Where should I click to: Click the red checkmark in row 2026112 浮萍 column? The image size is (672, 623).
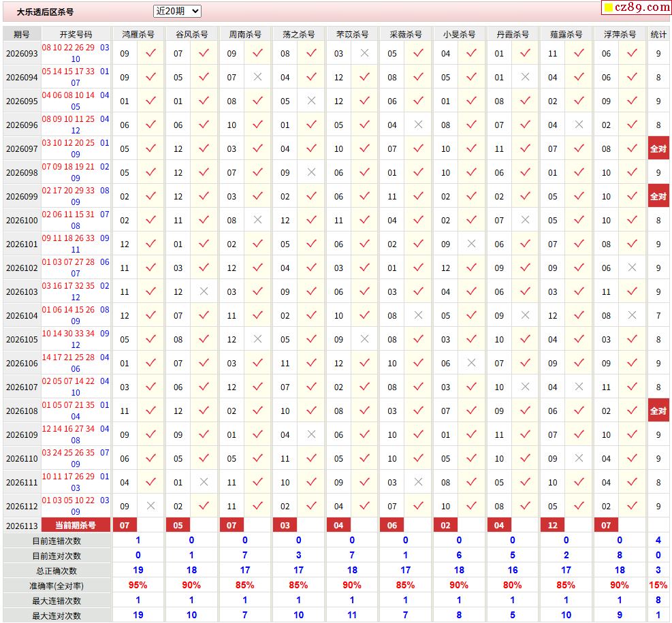[632, 506]
